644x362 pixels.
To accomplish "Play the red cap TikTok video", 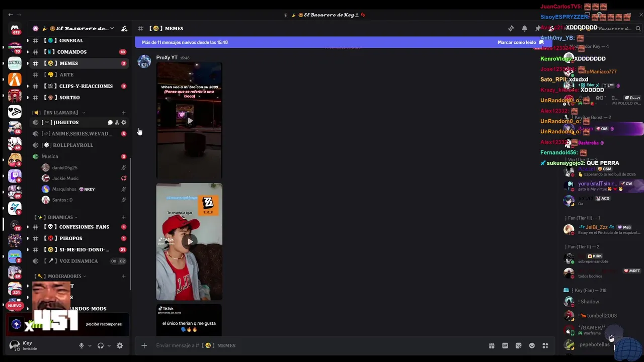I will coord(189,241).
